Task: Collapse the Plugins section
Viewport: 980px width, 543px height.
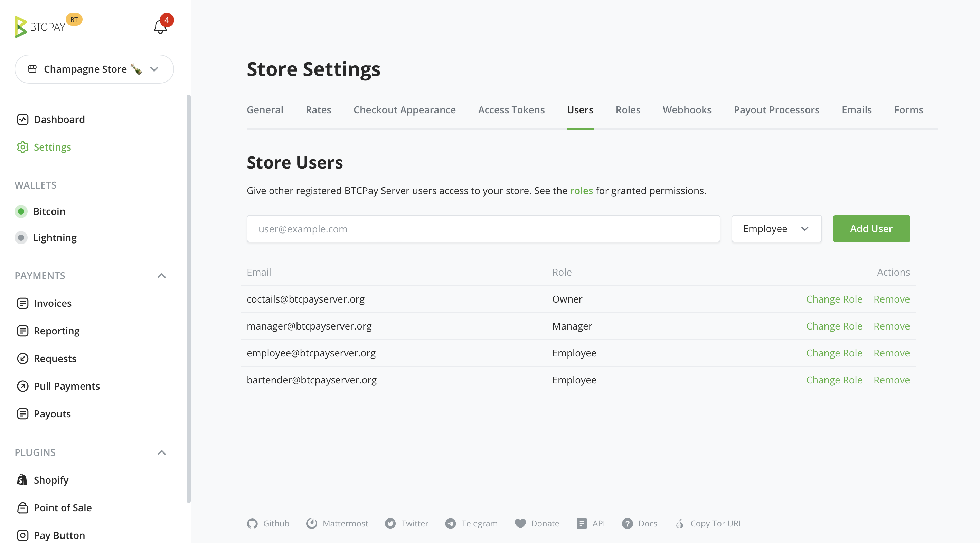Action: (162, 452)
